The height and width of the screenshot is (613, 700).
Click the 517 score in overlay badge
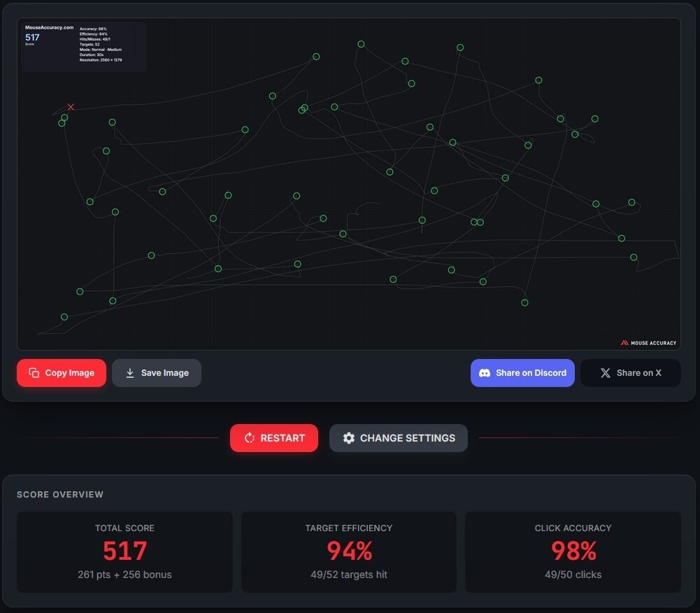[x=32, y=37]
